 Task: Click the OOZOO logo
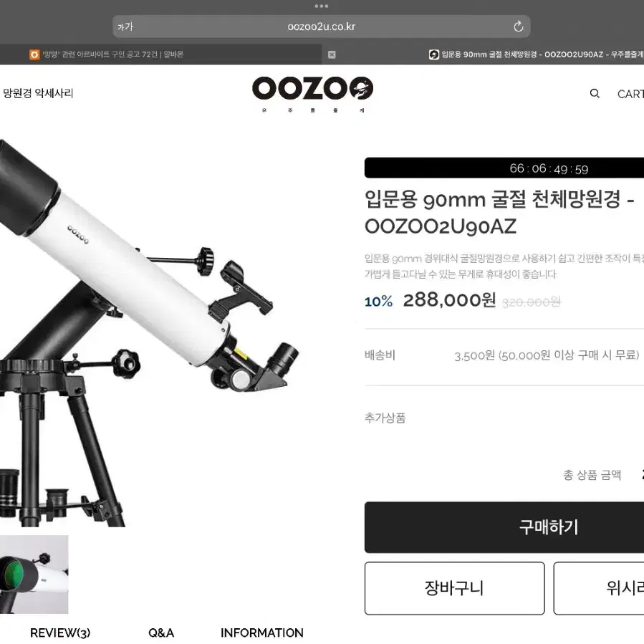pos(312,94)
